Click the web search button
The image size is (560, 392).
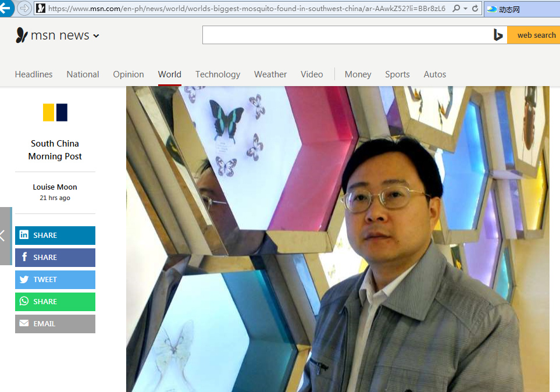534,35
